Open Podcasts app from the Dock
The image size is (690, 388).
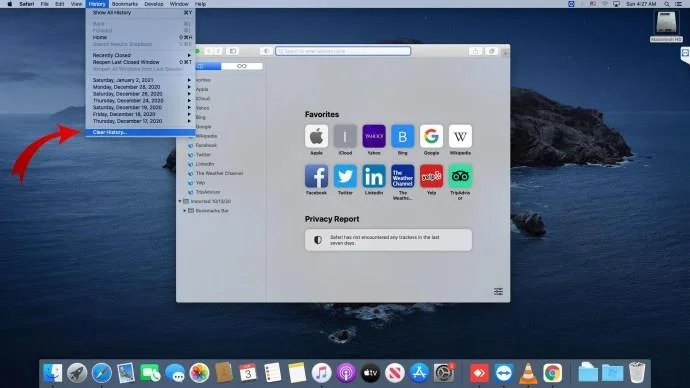tap(346, 373)
